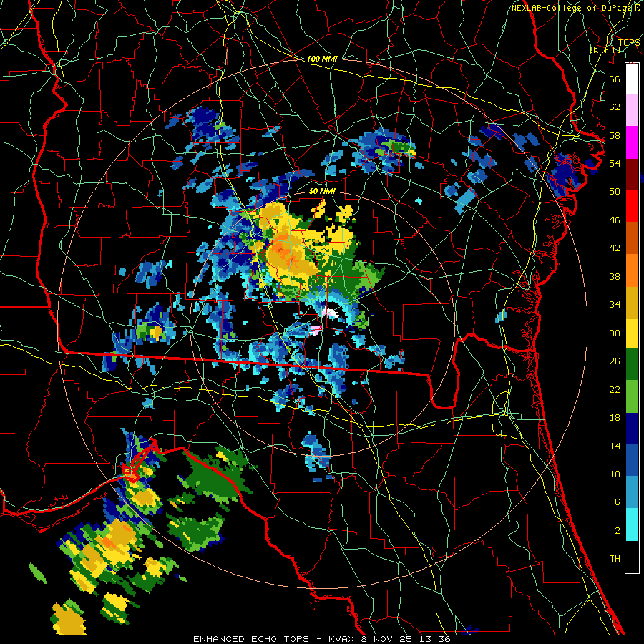The width and height of the screenshot is (644, 644).
Task: Click the navy blue legend swatch
Action: tap(632, 429)
